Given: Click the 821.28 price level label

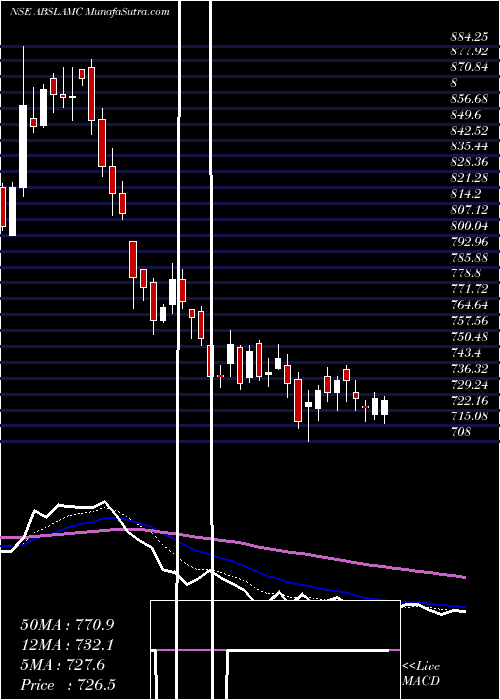Looking at the screenshot, I should (469, 178).
